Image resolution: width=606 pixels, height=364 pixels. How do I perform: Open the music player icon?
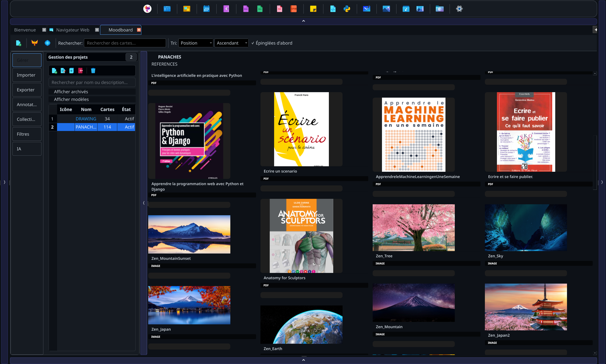(406, 9)
